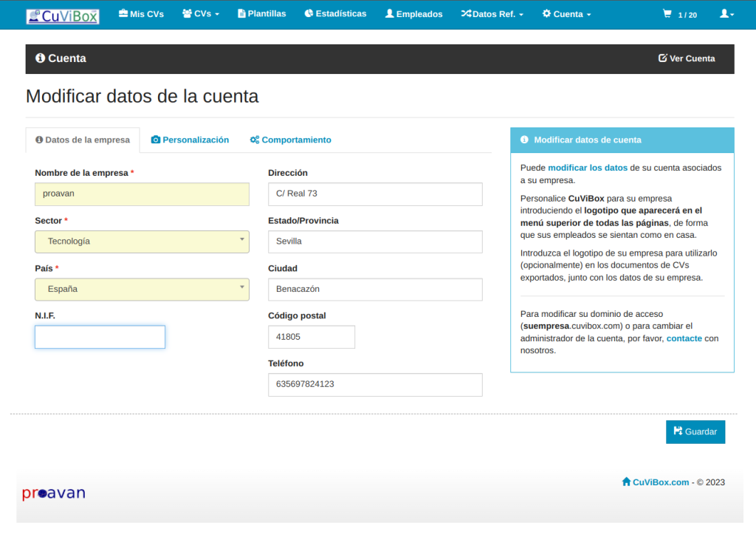Click the home icon beside CuViBox.com

pos(626,482)
